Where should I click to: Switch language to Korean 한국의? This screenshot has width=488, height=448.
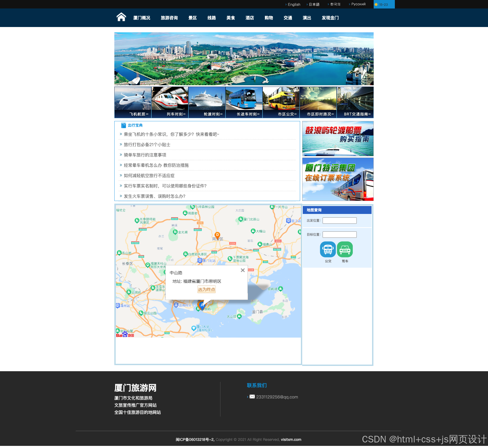click(335, 4)
